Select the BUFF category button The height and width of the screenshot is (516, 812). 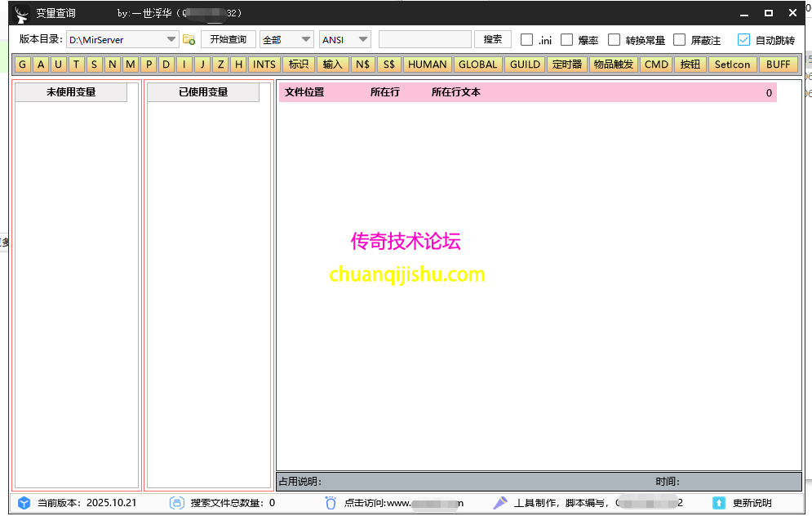779,64
